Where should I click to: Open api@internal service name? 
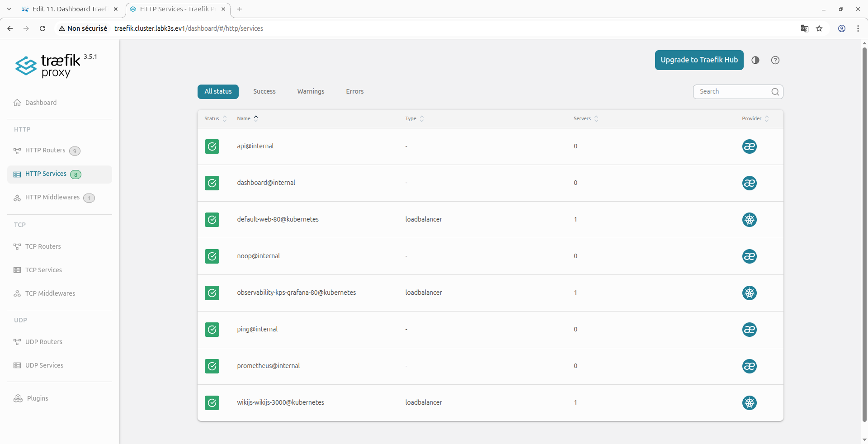[255, 146]
